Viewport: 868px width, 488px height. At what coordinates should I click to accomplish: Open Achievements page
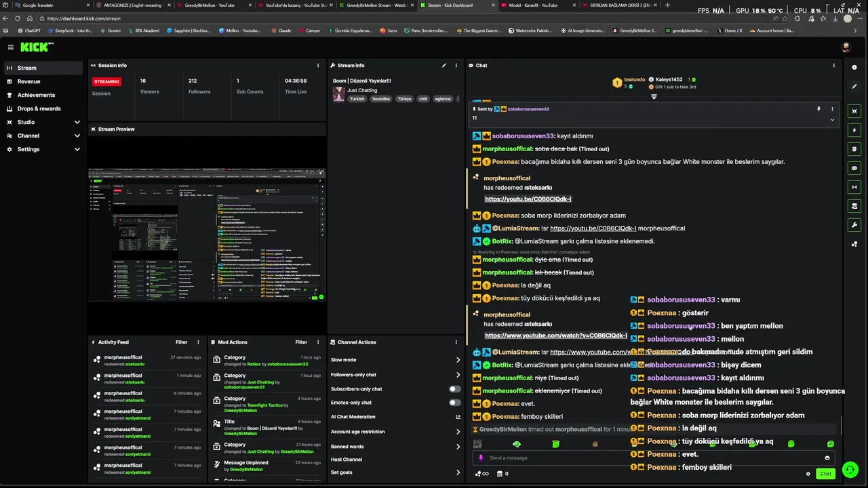[x=43, y=95]
